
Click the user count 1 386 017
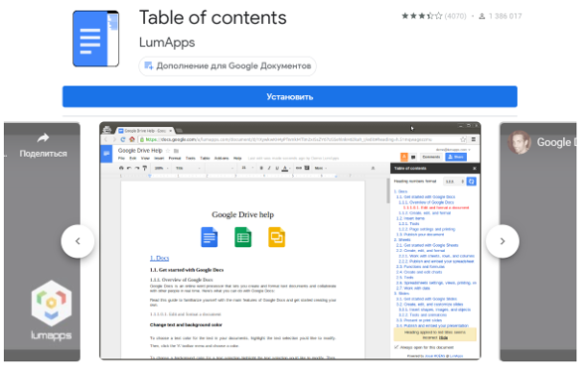pyautogui.click(x=501, y=16)
